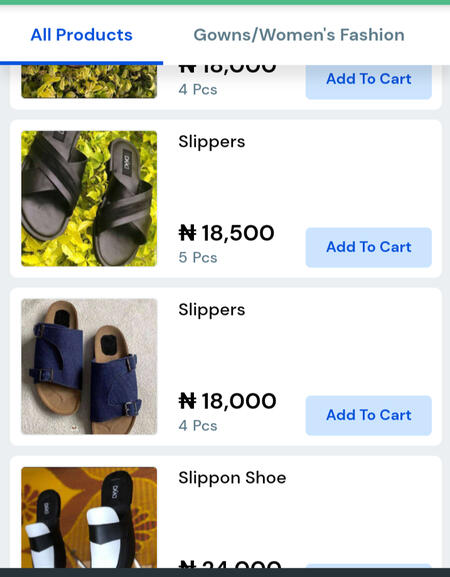
Task: Open the Gowns/Women's Fashion tab
Action: [299, 35]
